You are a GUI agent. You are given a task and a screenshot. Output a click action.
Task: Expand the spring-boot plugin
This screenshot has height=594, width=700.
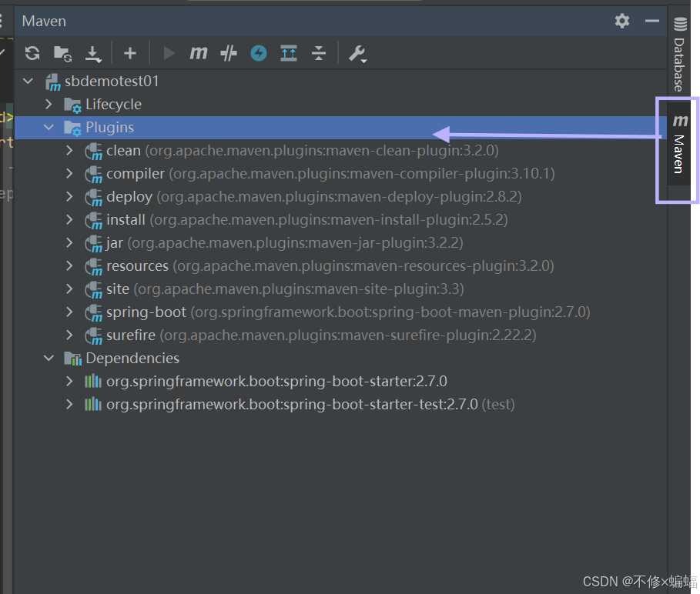(69, 312)
